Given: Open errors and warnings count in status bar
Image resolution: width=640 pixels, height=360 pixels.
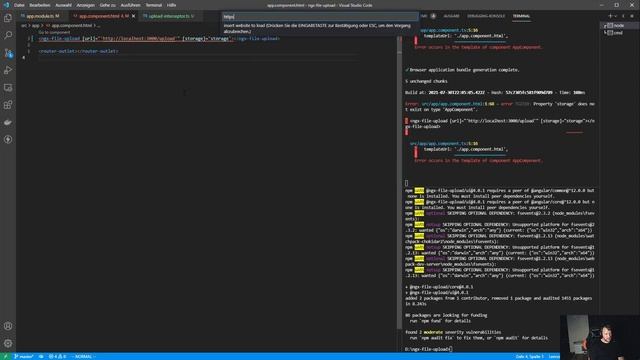Looking at the screenshot, I should click(x=57, y=356).
